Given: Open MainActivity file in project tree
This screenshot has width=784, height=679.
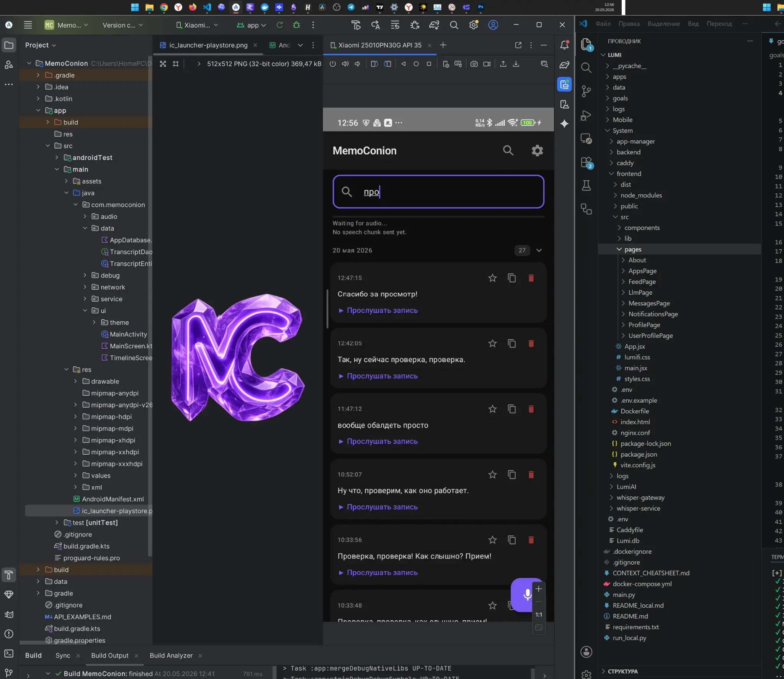Looking at the screenshot, I should click(128, 334).
